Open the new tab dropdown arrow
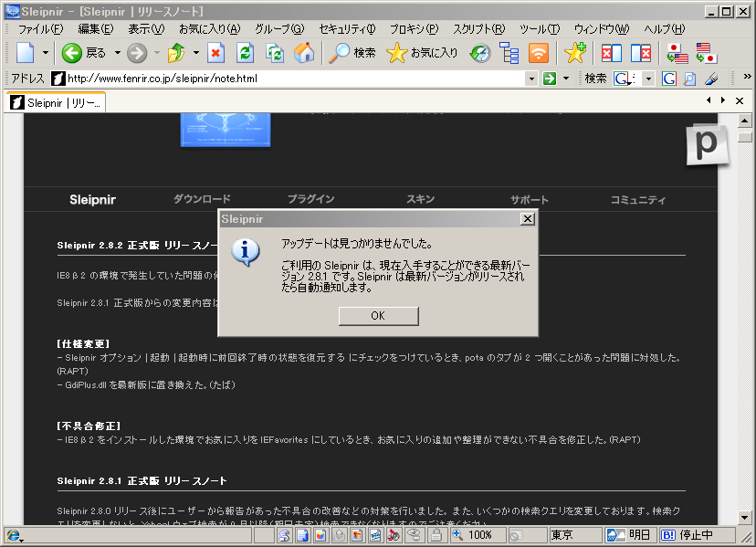Viewport: 756px width, 547px height. (x=46, y=53)
